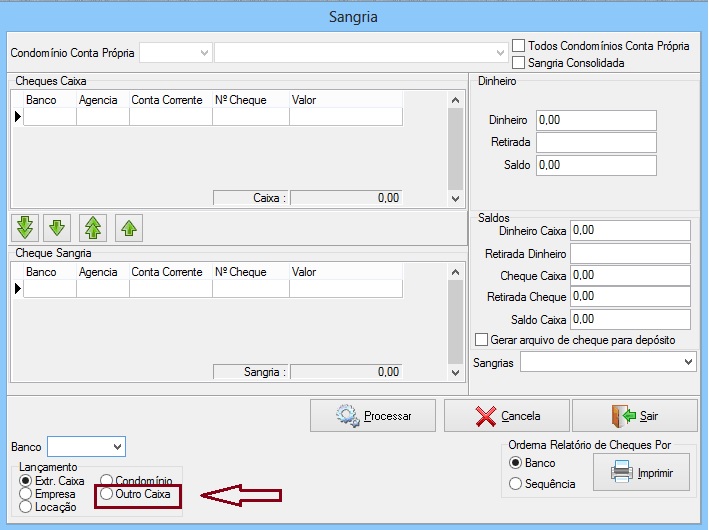Click the Retirada Dinheiro field in Saldos

[630, 253]
